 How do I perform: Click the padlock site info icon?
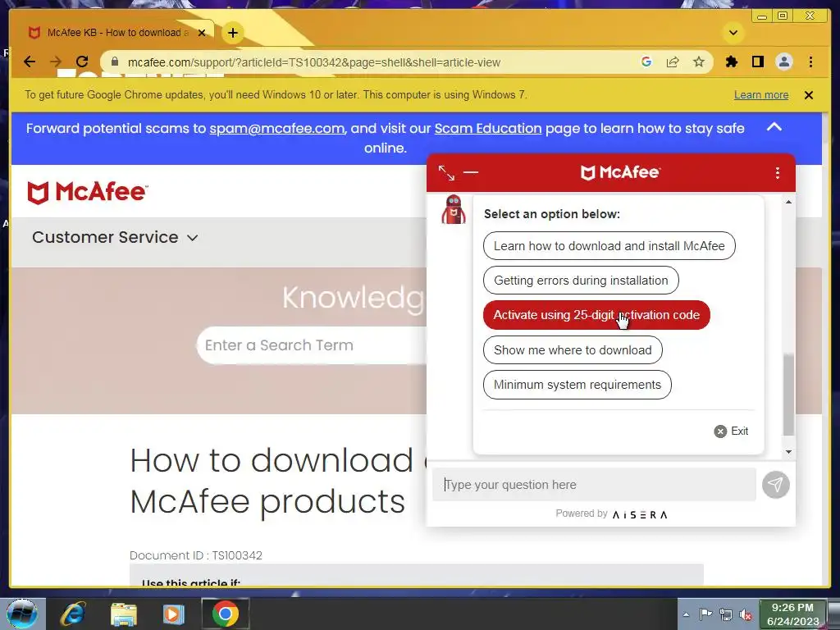[115, 62]
